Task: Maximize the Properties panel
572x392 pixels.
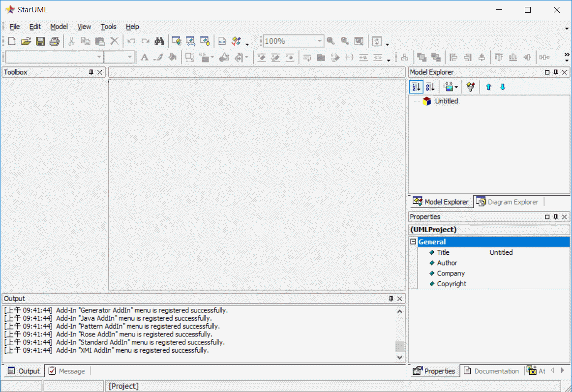Action: (x=547, y=216)
